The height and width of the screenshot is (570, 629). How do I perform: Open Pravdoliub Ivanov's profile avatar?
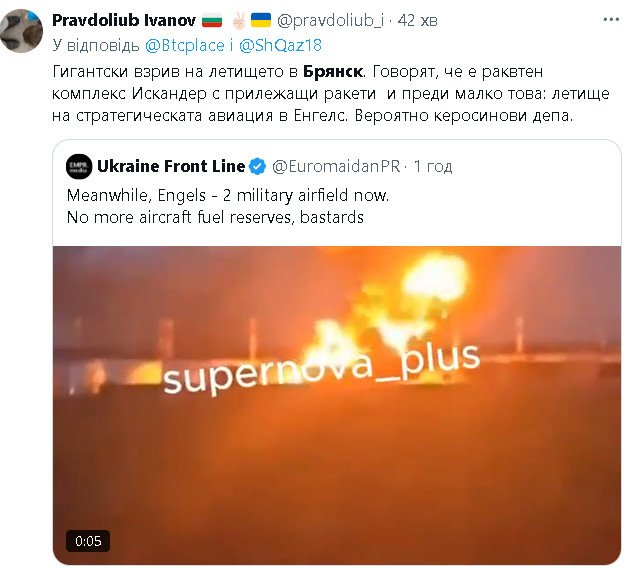coord(21,31)
